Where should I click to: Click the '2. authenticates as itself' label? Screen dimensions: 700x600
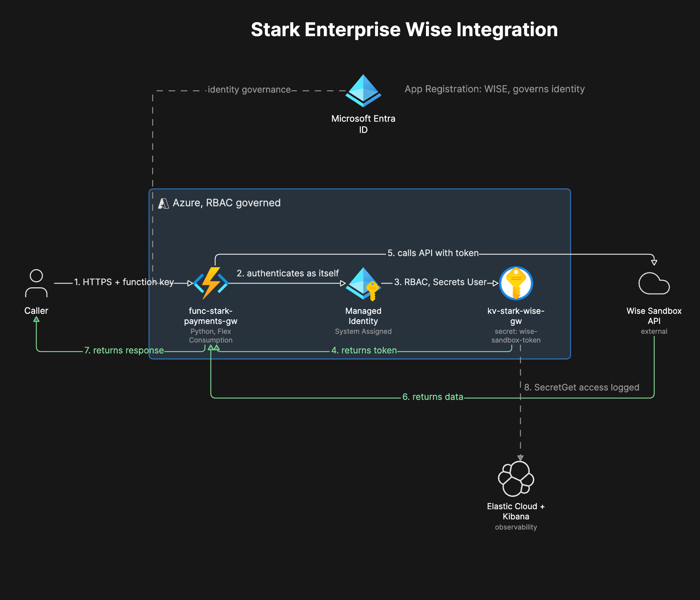pyautogui.click(x=287, y=273)
